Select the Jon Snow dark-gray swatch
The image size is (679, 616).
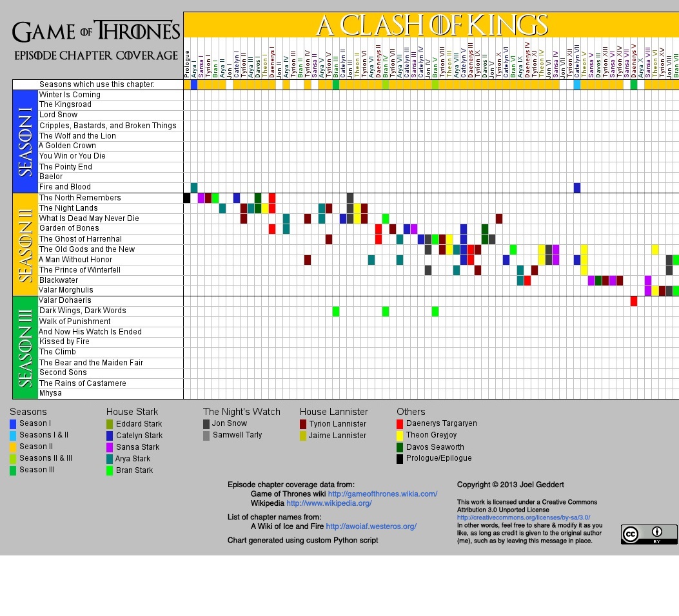point(206,424)
